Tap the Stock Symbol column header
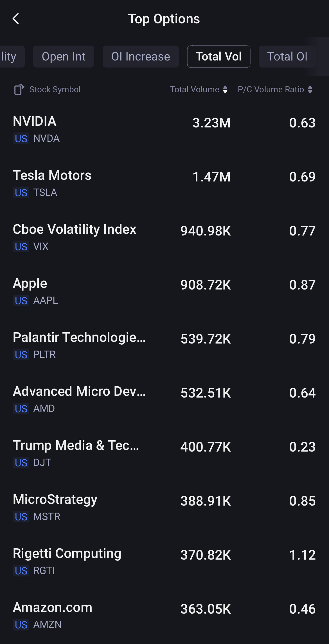Image resolution: width=329 pixels, height=644 pixels. click(x=55, y=89)
